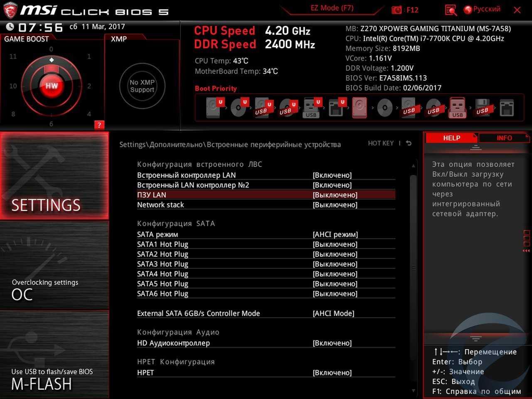
Task: Select the highlighted red USB key boot device
Action: pyautogui.click(x=457, y=108)
